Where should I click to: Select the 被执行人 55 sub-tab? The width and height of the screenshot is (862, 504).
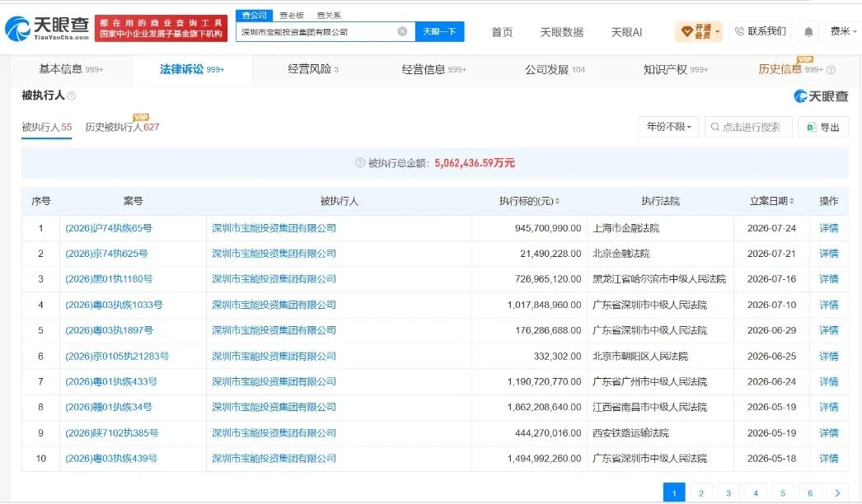pos(47,127)
